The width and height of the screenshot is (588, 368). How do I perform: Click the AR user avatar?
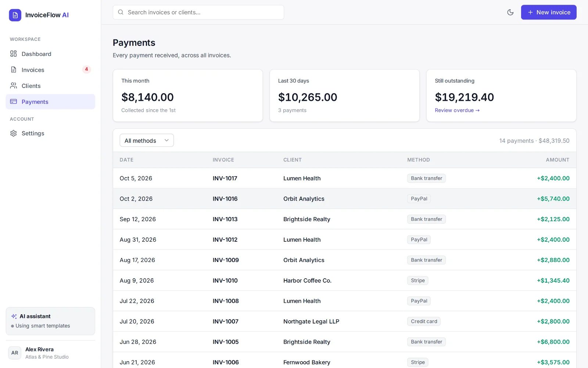(15, 353)
